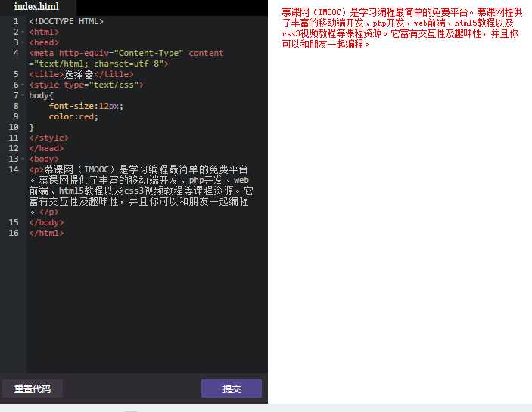532x412 pixels.
Task: Click the DOCTYPE HTML declaration on line 1
Action: click(66, 21)
